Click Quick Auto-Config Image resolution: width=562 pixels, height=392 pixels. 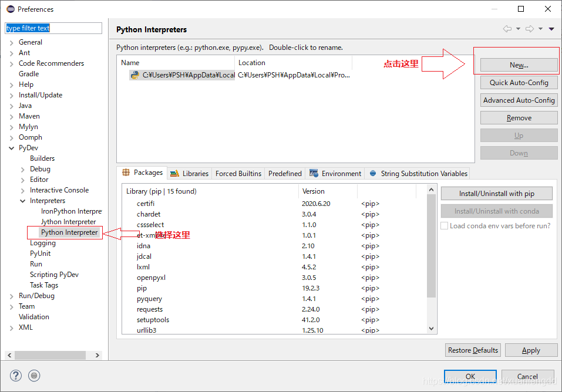pyautogui.click(x=519, y=82)
